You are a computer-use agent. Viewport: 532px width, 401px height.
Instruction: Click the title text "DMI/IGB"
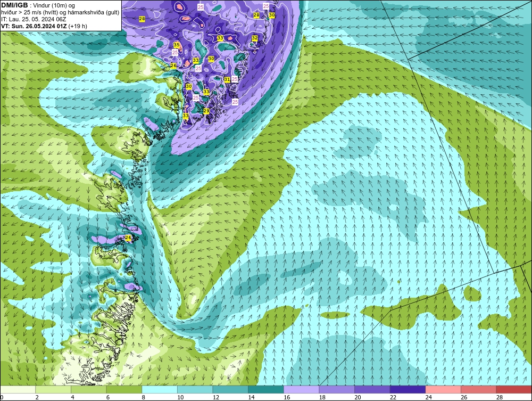pyautogui.click(x=14, y=5)
